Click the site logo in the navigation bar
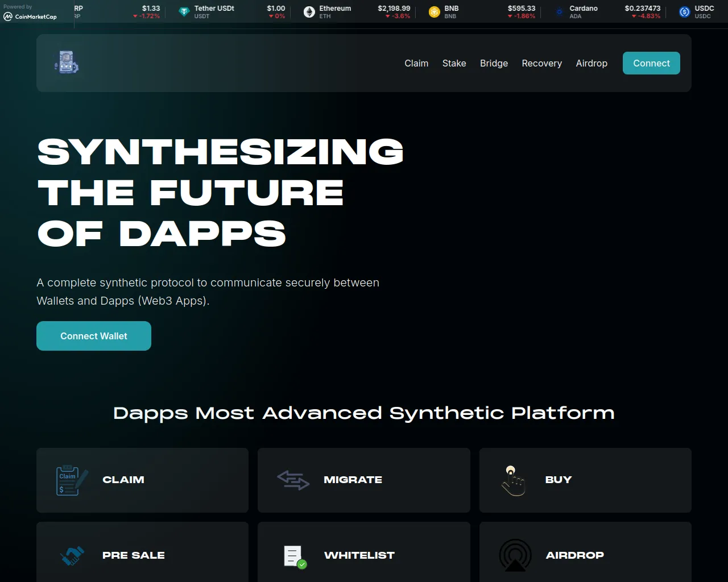 pyautogui.click(x=67, y=62)
